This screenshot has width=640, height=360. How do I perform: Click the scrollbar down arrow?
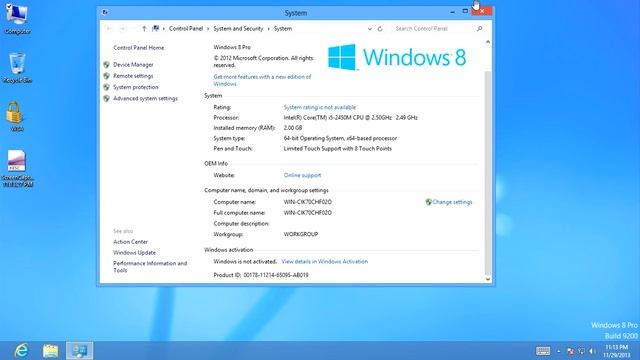coord(488,279)
